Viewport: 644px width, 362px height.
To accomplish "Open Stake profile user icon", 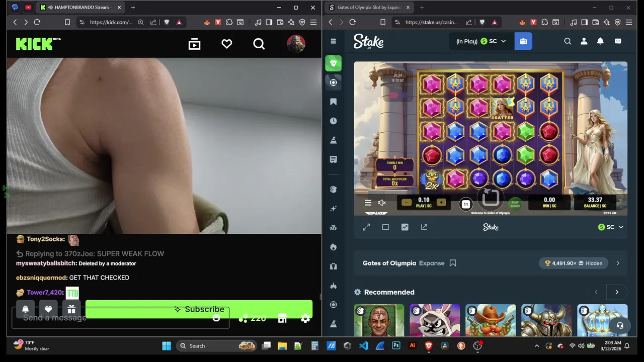I will click(x=584, y=41).
